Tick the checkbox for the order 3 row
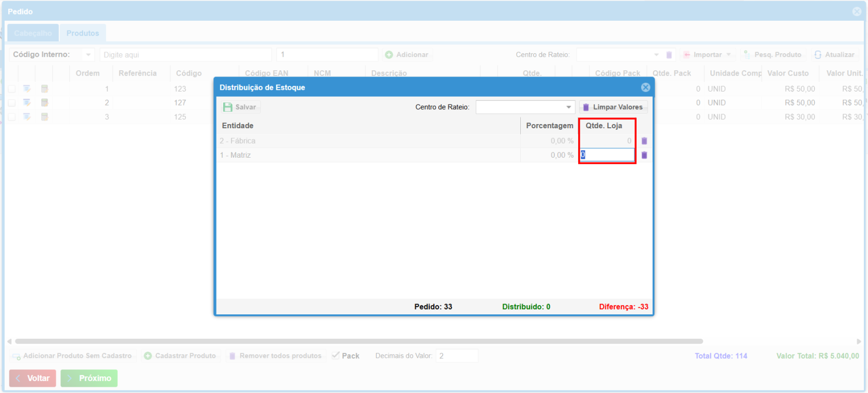Image resolution: width=868 pixels, height=393 pixels. coord(11,117)
